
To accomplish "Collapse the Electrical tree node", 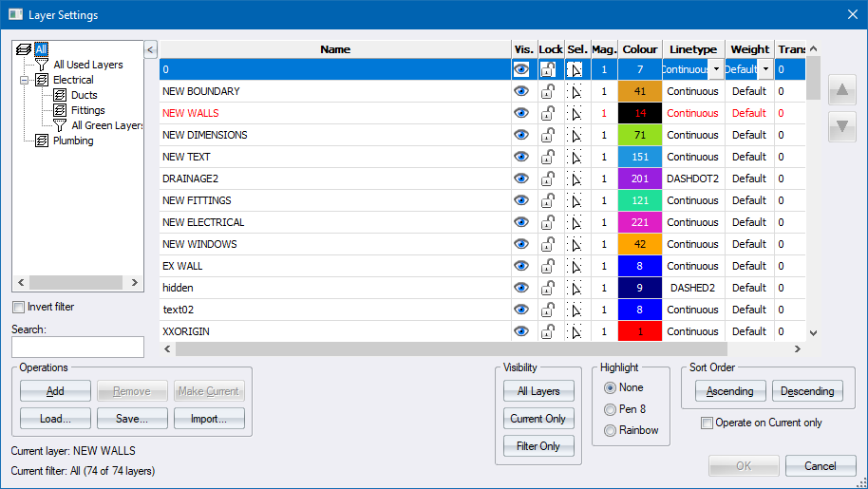I will [x=25, y=80].
